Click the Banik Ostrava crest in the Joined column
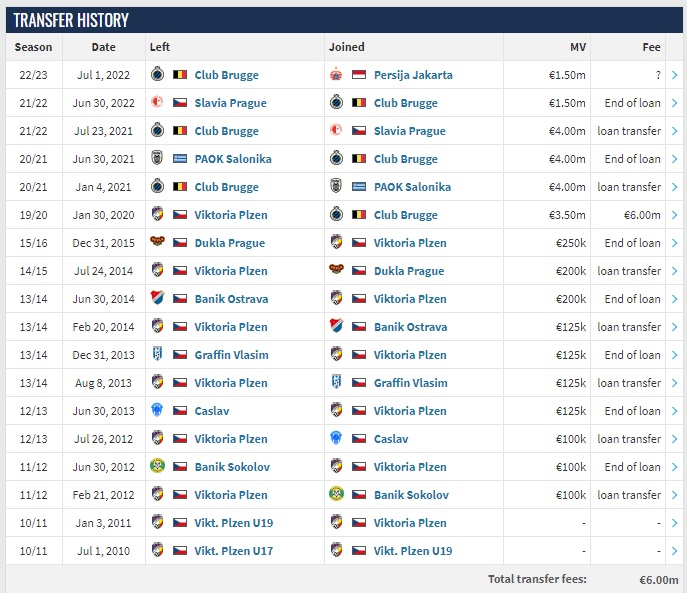This screenshot has height=593, width=687. point(337,327)
